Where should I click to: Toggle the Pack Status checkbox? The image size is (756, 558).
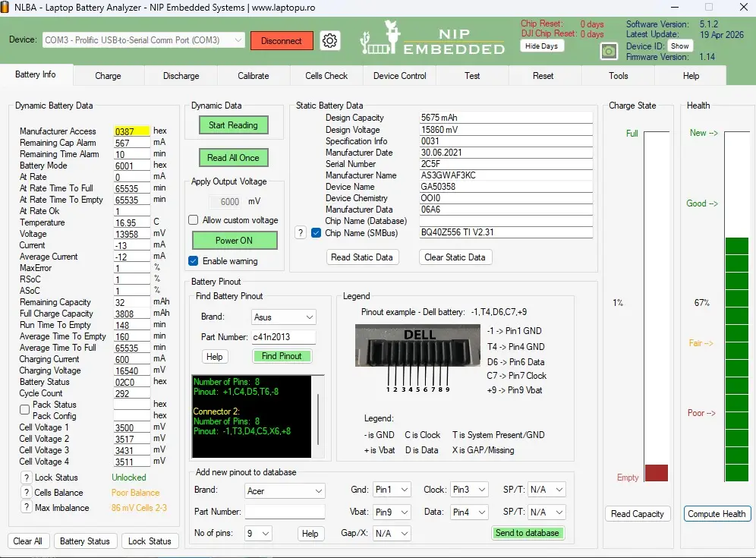(24, 410)
